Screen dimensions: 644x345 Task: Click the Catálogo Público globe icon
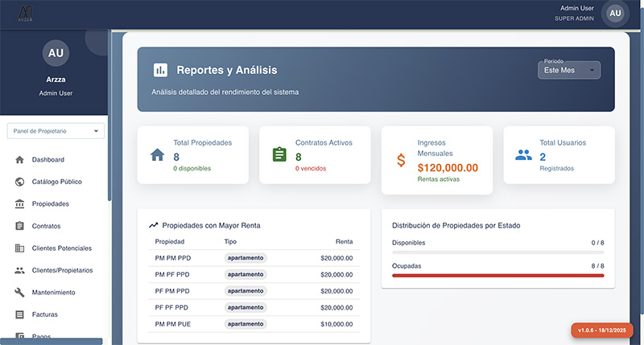pos(19,182)
